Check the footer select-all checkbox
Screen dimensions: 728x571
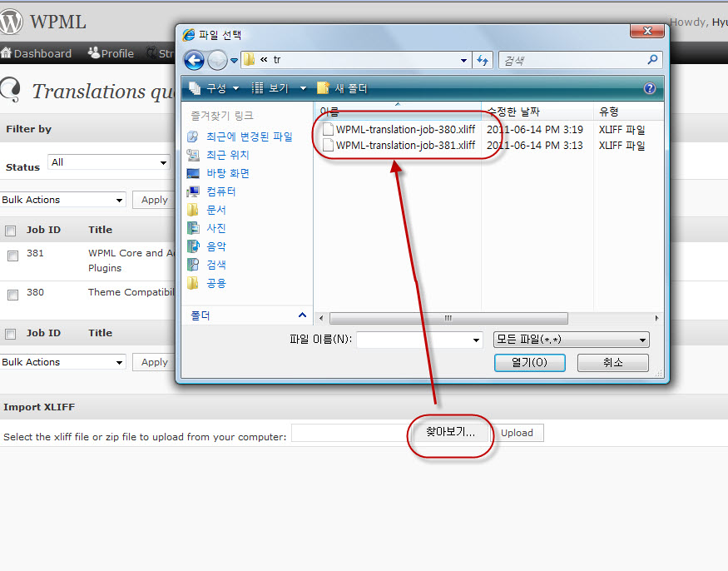tap(11, 334)
